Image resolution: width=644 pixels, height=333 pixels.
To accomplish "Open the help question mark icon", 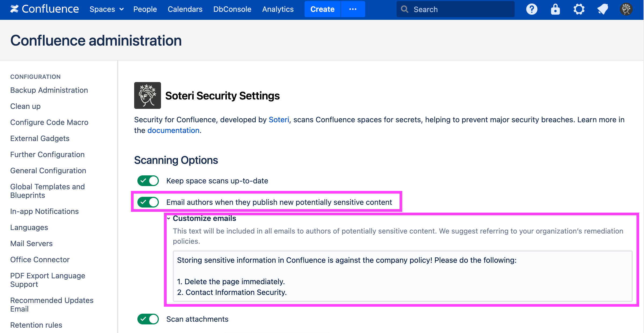I will [532, 9].
